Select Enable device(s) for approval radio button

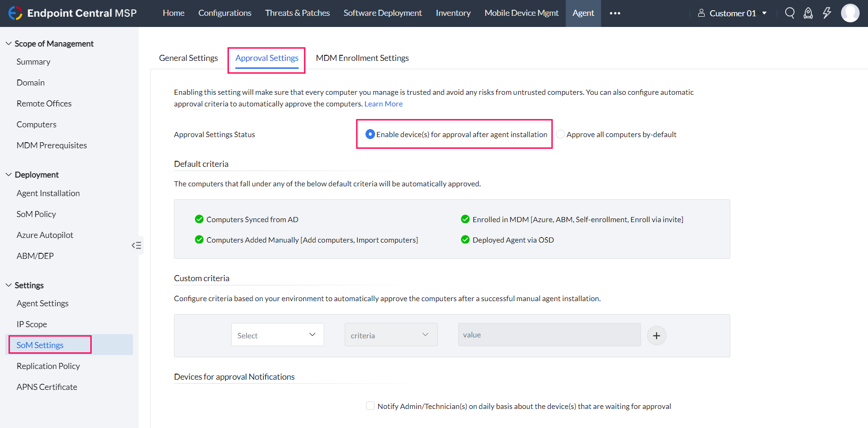pos(370,134)
